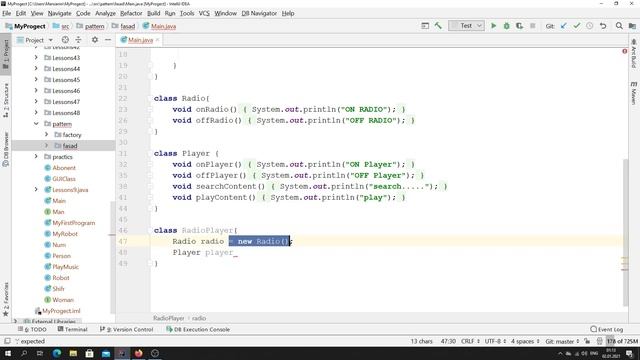Open the DB Navigator menu
640x360 pixels.
(x=259, y=13)
